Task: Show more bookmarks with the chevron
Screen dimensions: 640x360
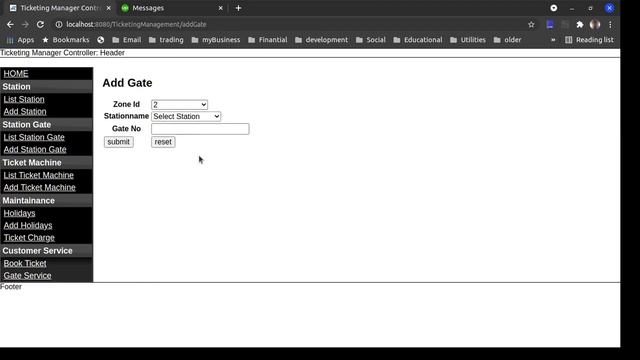Action: point(553,40)
